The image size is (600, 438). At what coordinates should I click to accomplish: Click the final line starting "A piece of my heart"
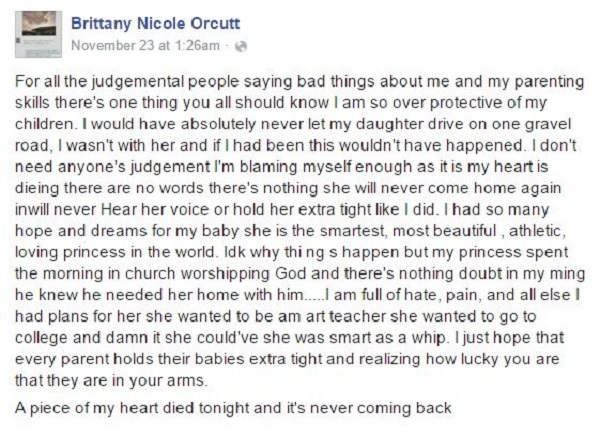(x=233, y=408)
